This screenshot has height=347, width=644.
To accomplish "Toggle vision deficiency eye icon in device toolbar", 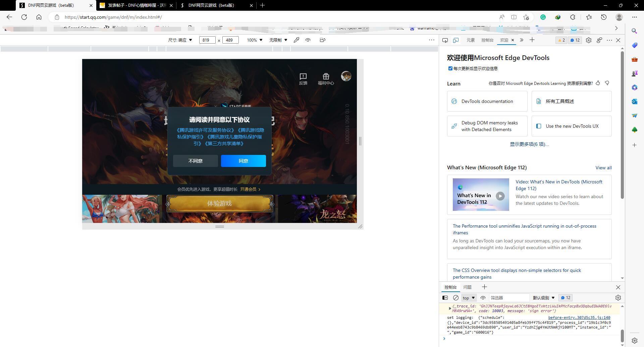I will (x=308, y=40).
